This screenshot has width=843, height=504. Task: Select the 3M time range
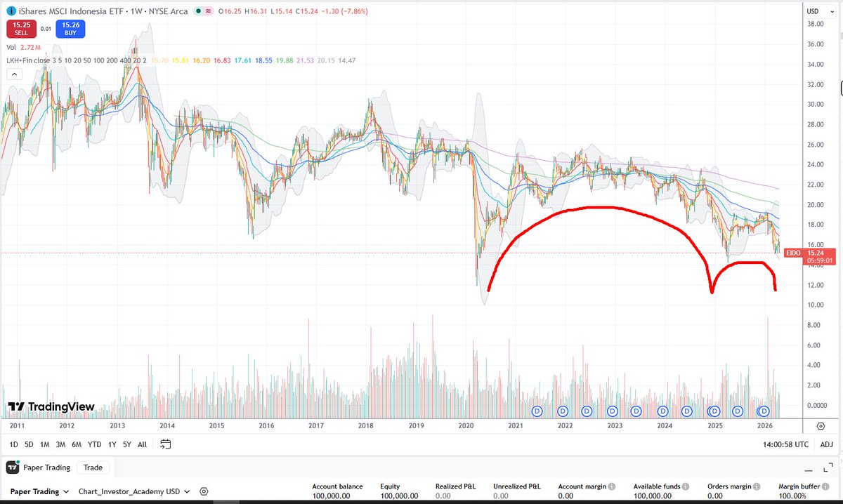click(60, 444)
